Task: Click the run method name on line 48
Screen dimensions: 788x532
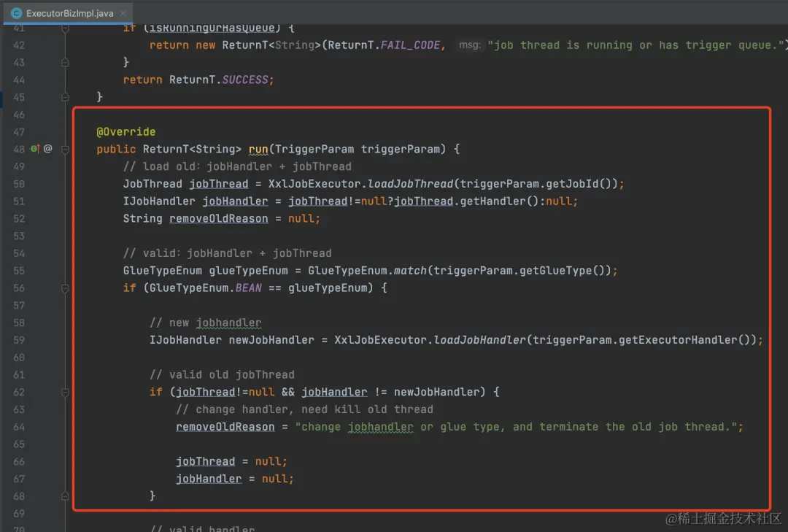Action: (x=258, y=150)
